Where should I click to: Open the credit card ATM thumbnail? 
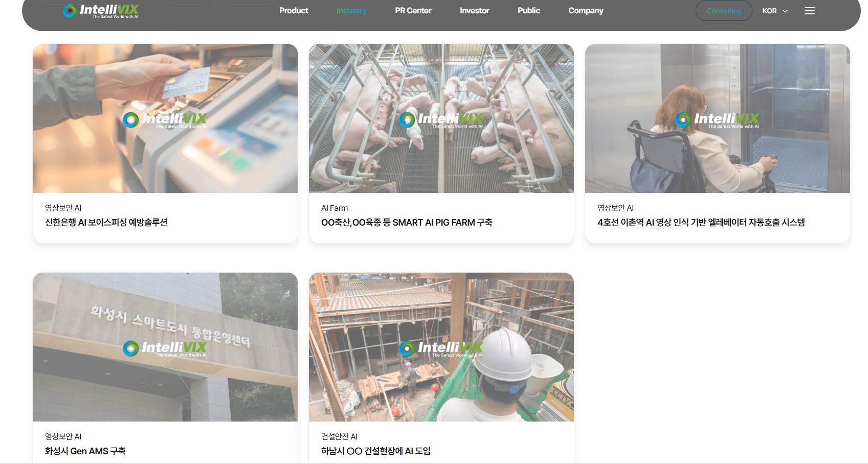165,118
